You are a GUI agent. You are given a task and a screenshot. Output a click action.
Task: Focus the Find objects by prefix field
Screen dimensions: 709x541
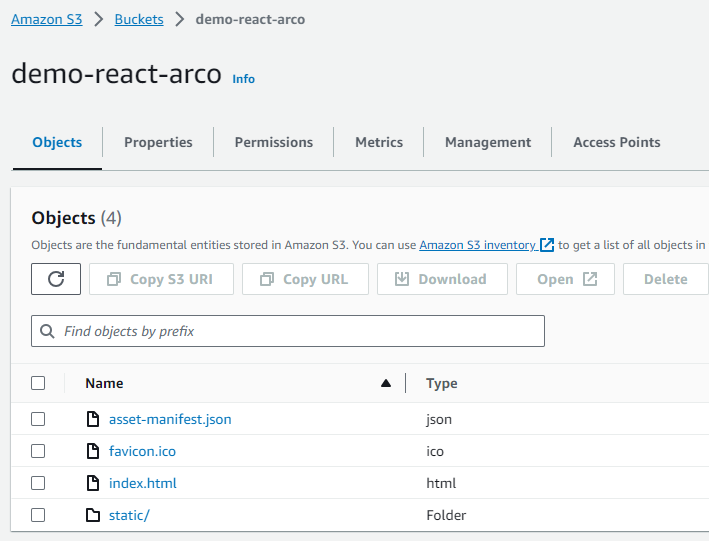click(x=288, y=331)
